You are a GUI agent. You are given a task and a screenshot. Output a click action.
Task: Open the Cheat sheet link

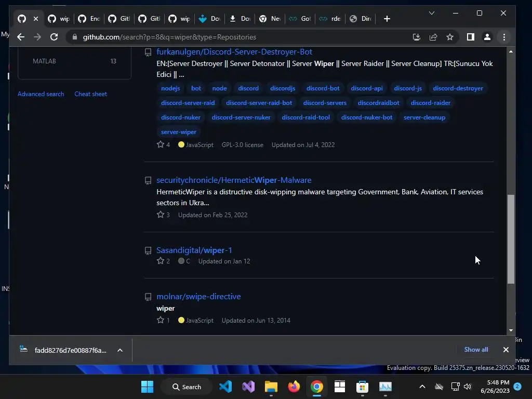[x=90, y=94]
